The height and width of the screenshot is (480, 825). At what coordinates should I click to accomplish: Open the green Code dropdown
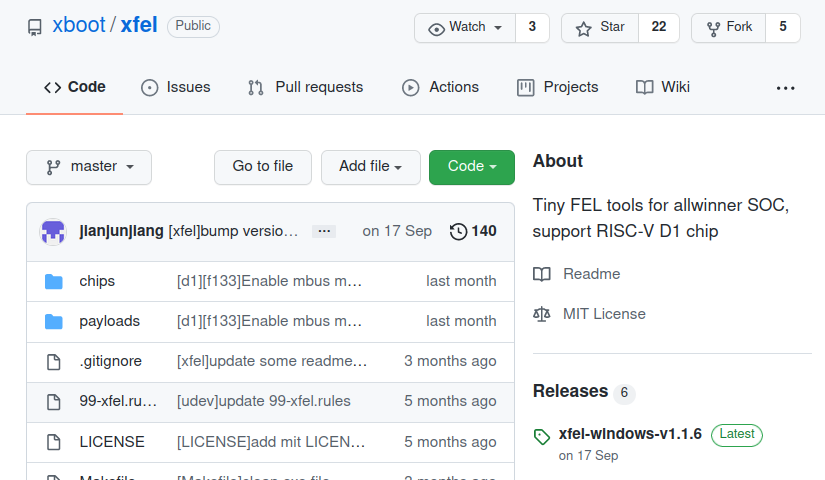(x=471, y=167)
